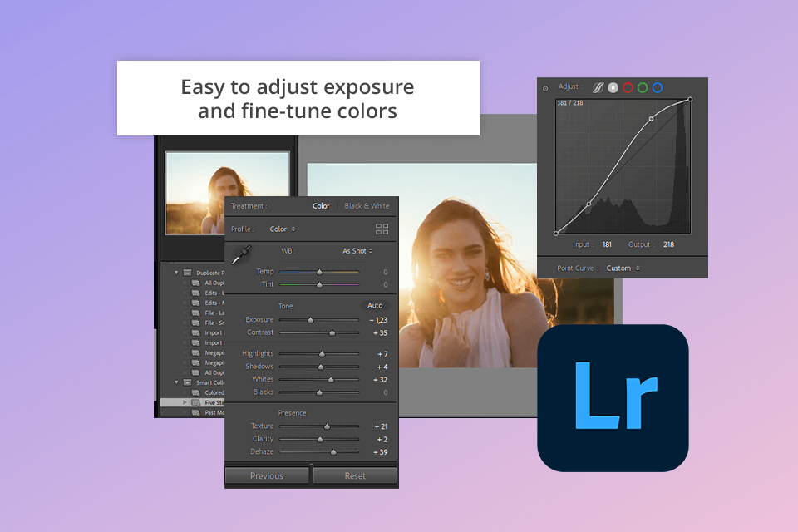Click the Smart Collections set folder icon

pos(187,382)
